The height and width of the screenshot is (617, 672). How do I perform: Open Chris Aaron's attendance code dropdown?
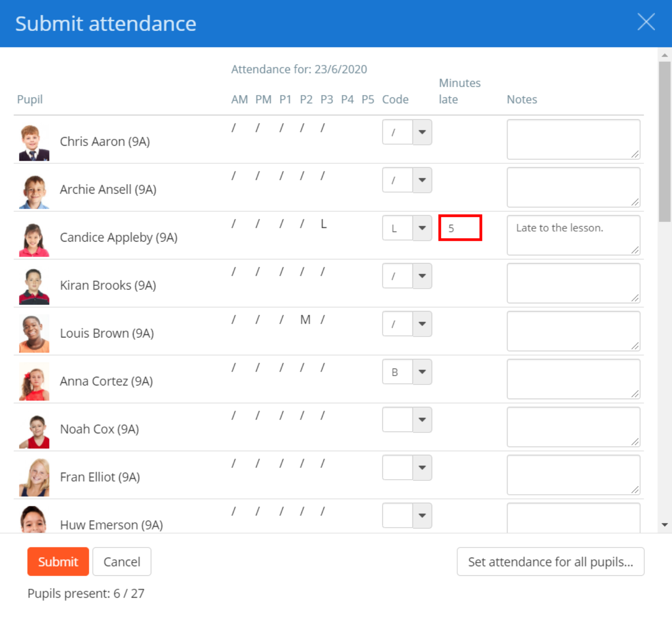click(421, 132)
